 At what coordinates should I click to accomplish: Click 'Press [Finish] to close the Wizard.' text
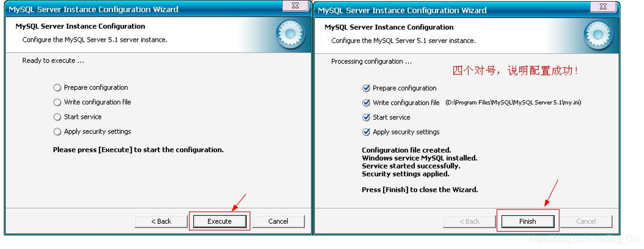click(x=420, y=190)
